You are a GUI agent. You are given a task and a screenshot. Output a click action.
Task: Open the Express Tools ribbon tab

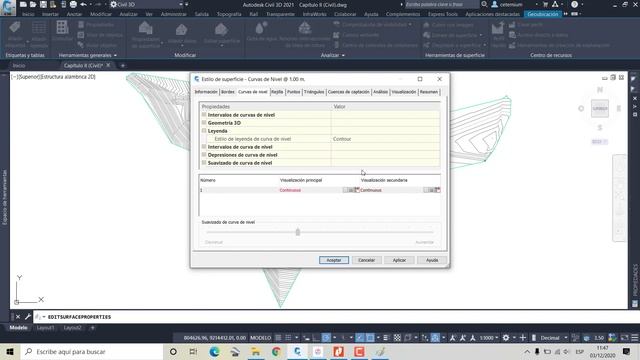443,14
